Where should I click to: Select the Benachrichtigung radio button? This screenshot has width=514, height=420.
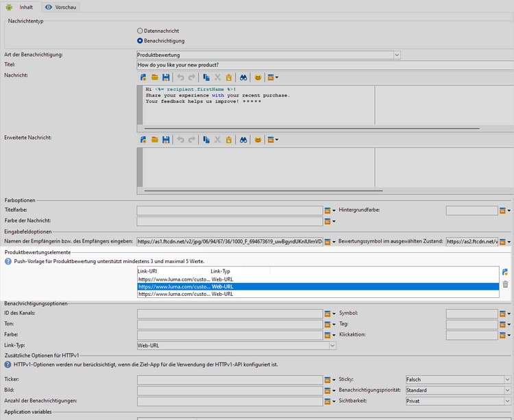click(140, 40)
